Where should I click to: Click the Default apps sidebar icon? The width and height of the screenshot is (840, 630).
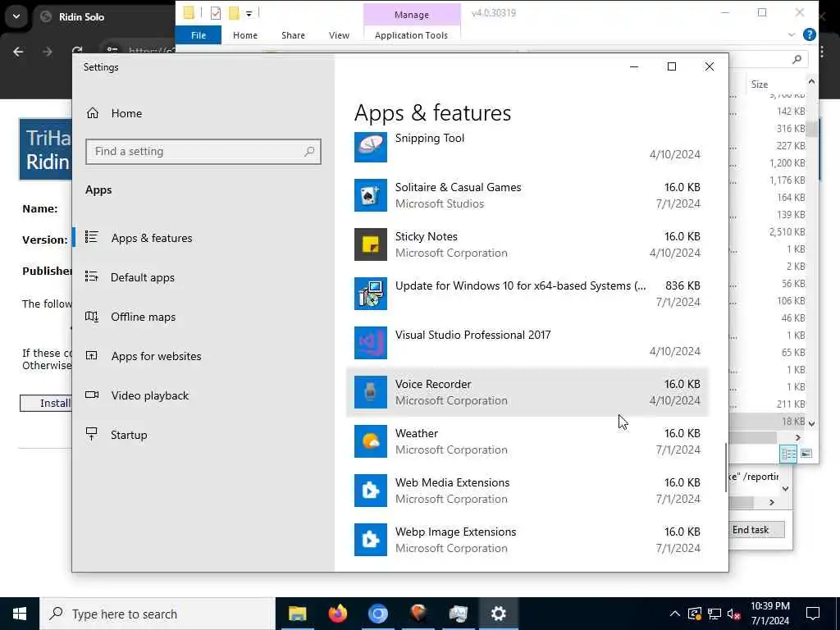[x=92, y=276]
